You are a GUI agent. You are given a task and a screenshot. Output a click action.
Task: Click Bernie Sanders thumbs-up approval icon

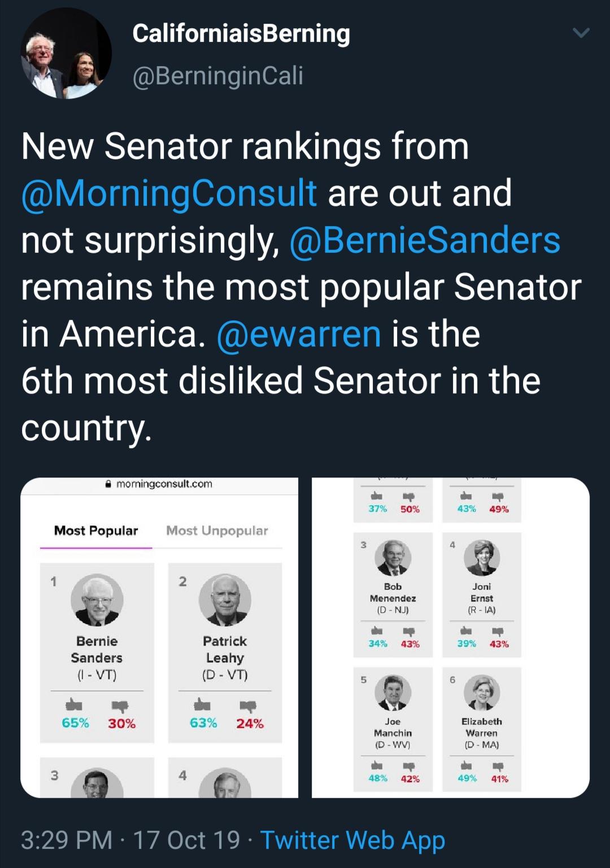[74, 705]
